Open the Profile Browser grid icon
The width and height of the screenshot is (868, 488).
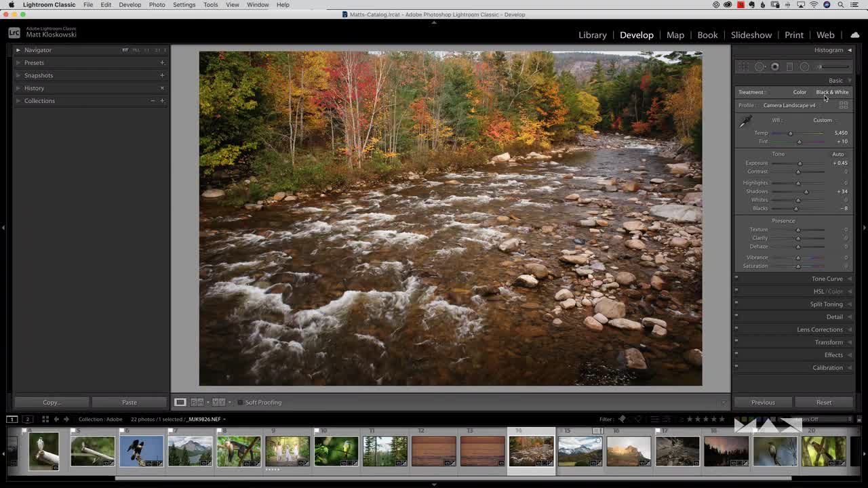844,105
